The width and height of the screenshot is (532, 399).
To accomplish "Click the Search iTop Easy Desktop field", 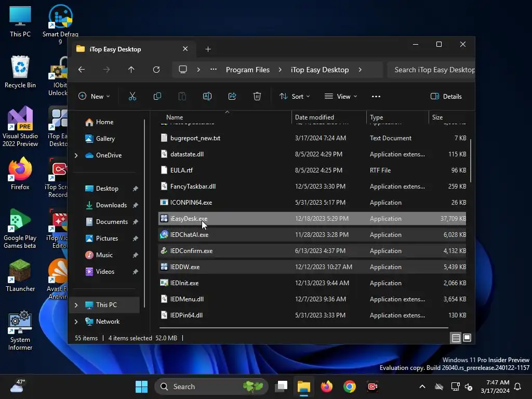I will (431, 70).
